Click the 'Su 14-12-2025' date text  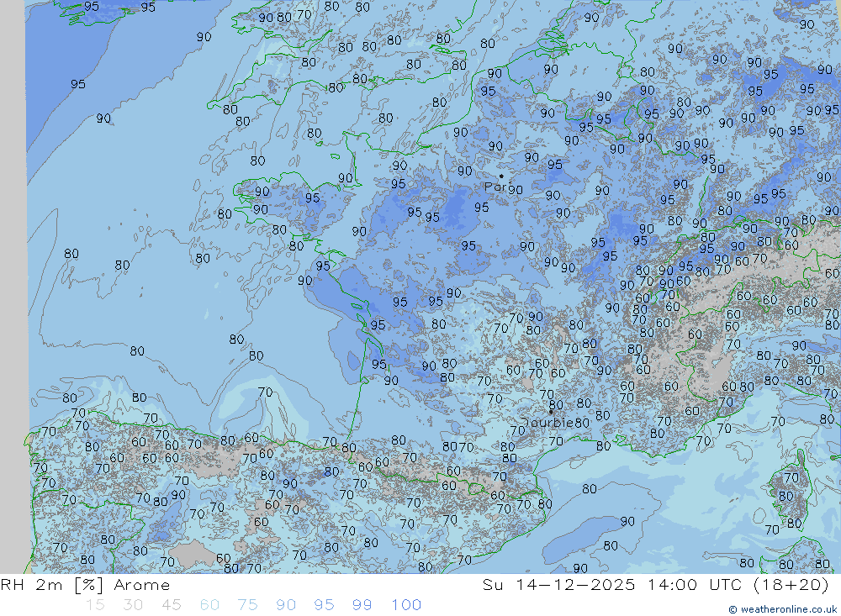tap(558, 584)
